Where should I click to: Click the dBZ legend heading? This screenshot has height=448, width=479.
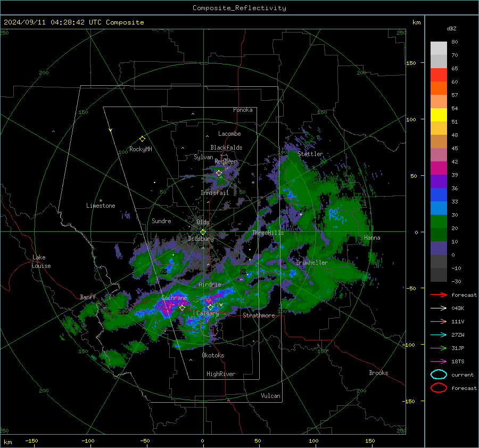coord(451,28)
